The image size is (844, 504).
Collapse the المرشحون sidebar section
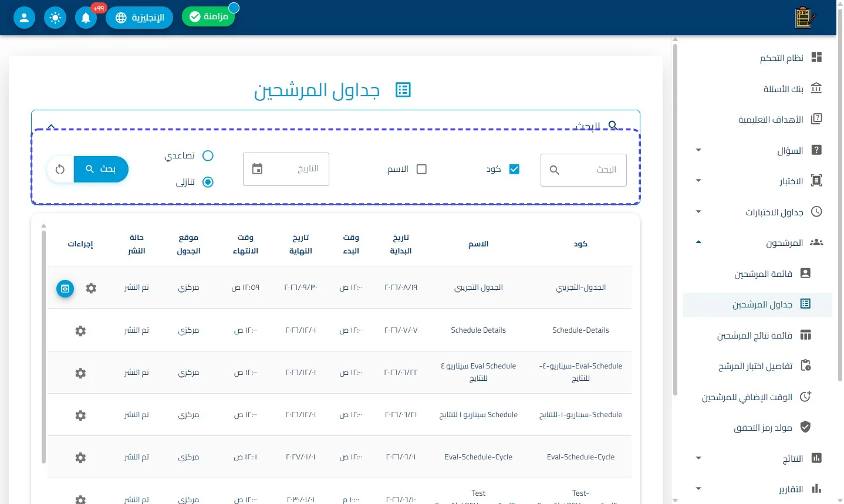(x=698, y=242)
